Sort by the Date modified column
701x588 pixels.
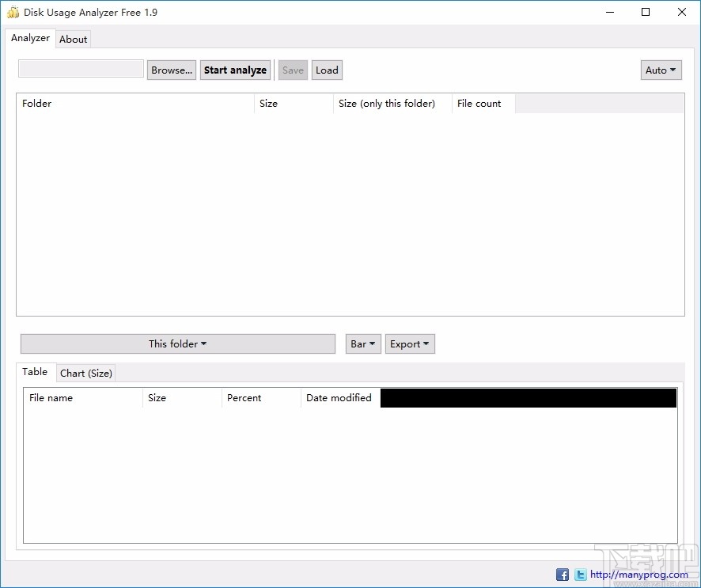click(x=339, y=397)
